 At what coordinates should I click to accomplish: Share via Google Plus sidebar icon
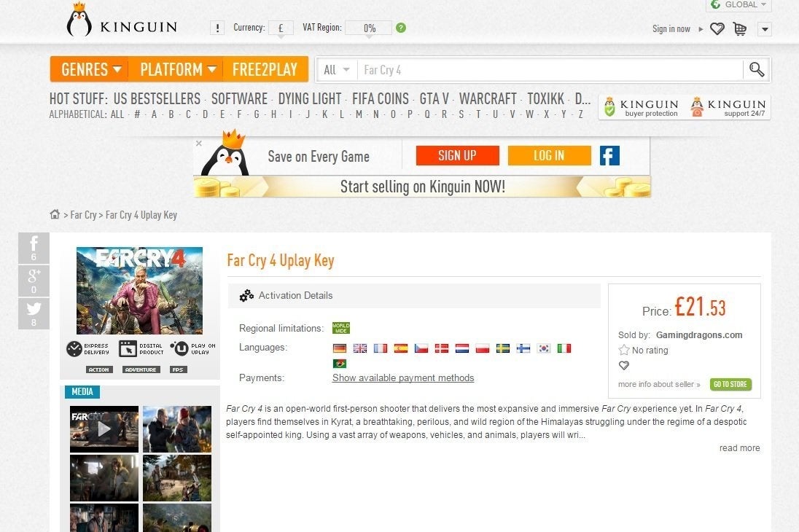(34, 281)
